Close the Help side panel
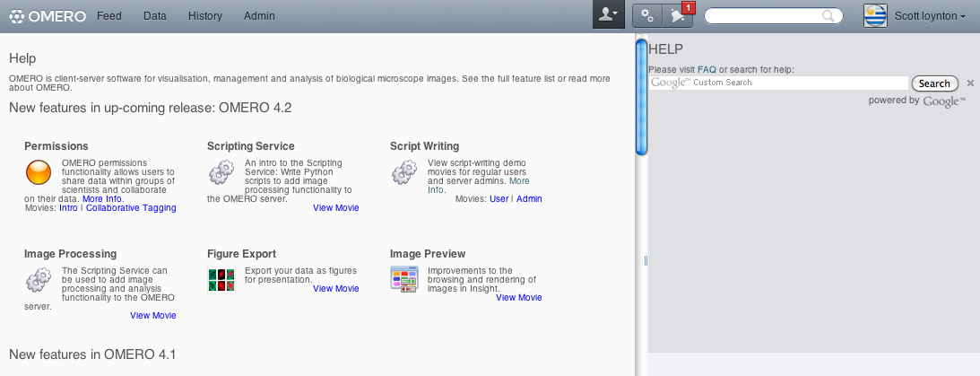The width and height of the screenshot is (980, 376). (970, 83)
